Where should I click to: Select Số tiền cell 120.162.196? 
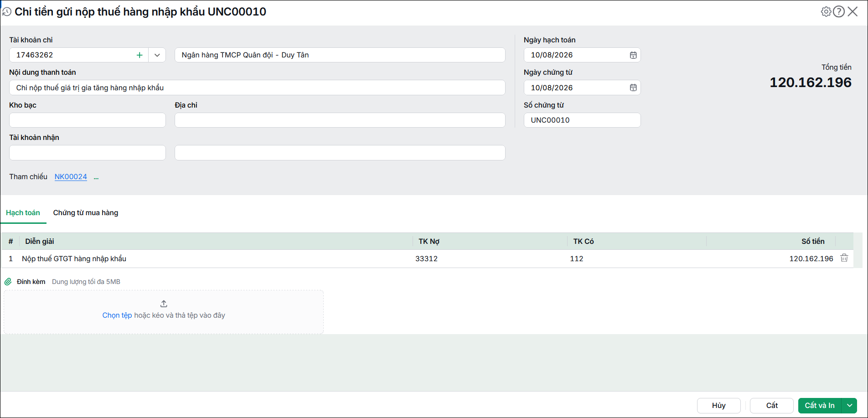click(771, 258)
